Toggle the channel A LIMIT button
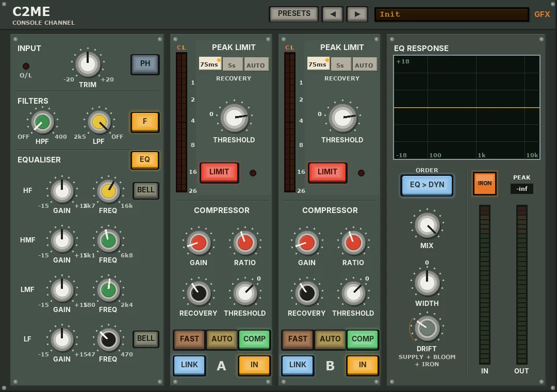Screen dimensions: 557x392 click(x=219, y=173)
